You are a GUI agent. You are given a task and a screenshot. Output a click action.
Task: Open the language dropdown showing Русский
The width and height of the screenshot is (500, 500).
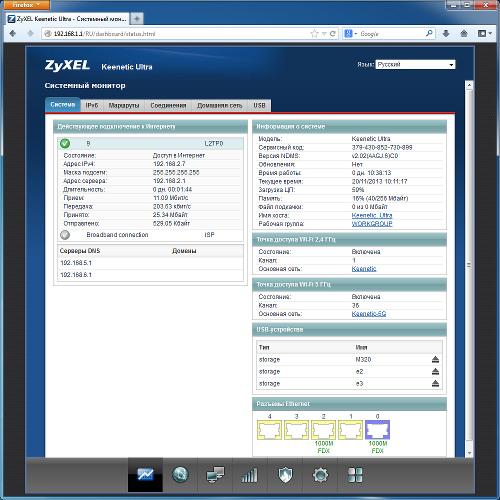[415, 64]
